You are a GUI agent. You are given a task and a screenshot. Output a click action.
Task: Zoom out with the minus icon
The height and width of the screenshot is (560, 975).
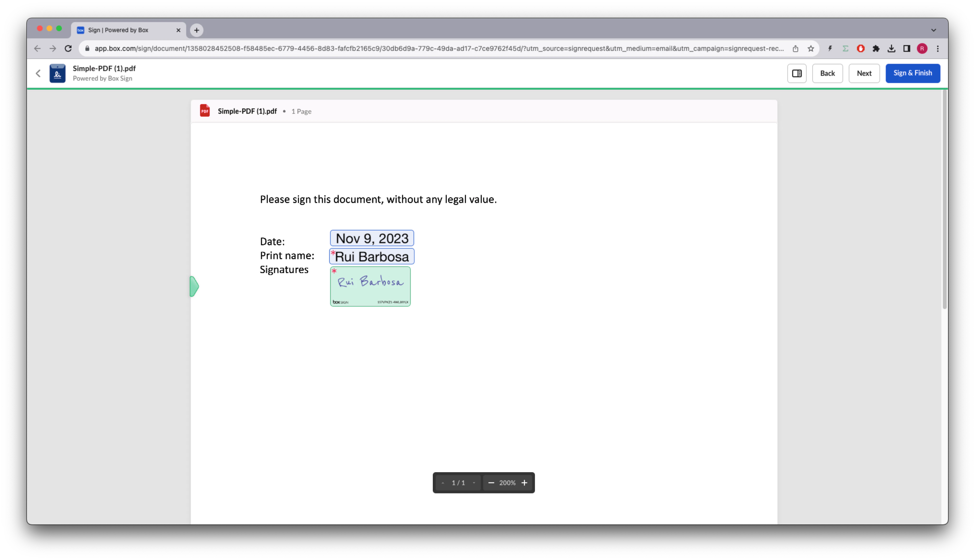click(491, 483)
